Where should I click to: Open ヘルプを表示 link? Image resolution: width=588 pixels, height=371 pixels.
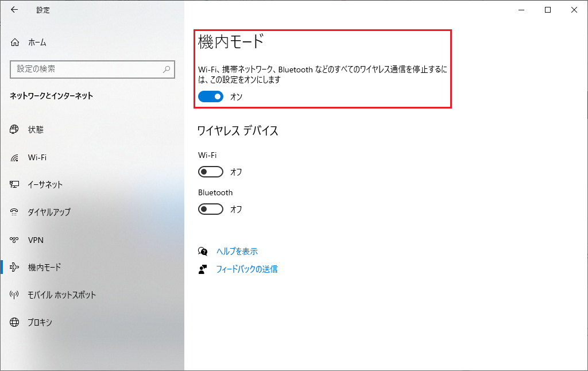pos(237,252)
